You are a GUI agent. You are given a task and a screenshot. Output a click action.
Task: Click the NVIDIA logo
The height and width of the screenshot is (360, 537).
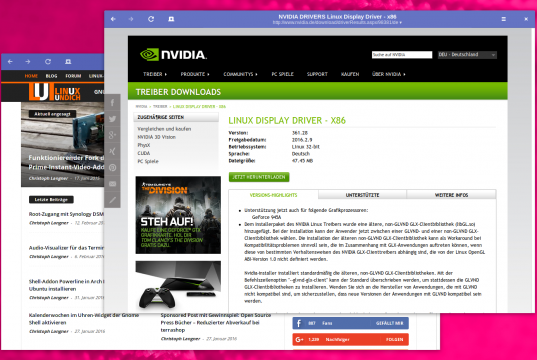click(x=173, y=54)
